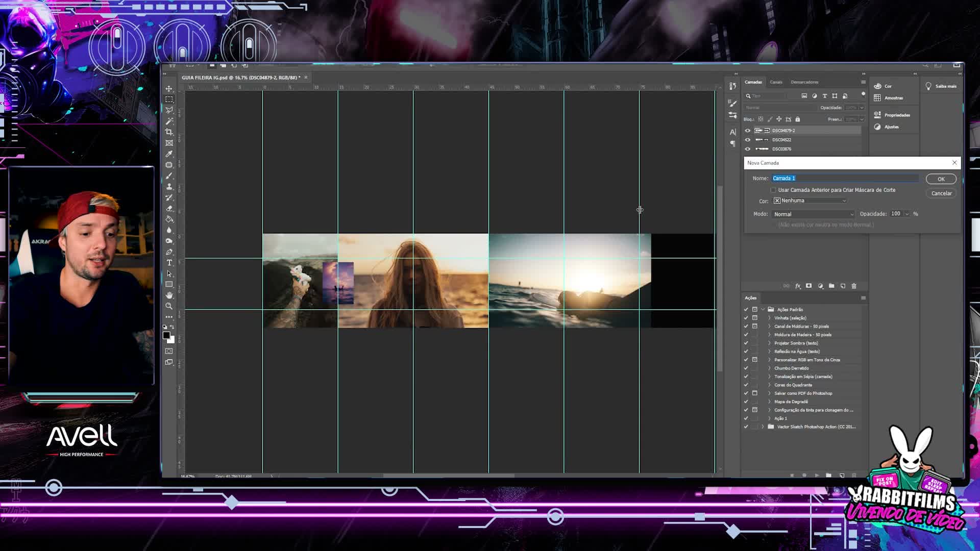The image size is (980, 551).
Task: Toggle visibility of DSC04522 layer
Action: pyautogui.click(x=748, y=140)
